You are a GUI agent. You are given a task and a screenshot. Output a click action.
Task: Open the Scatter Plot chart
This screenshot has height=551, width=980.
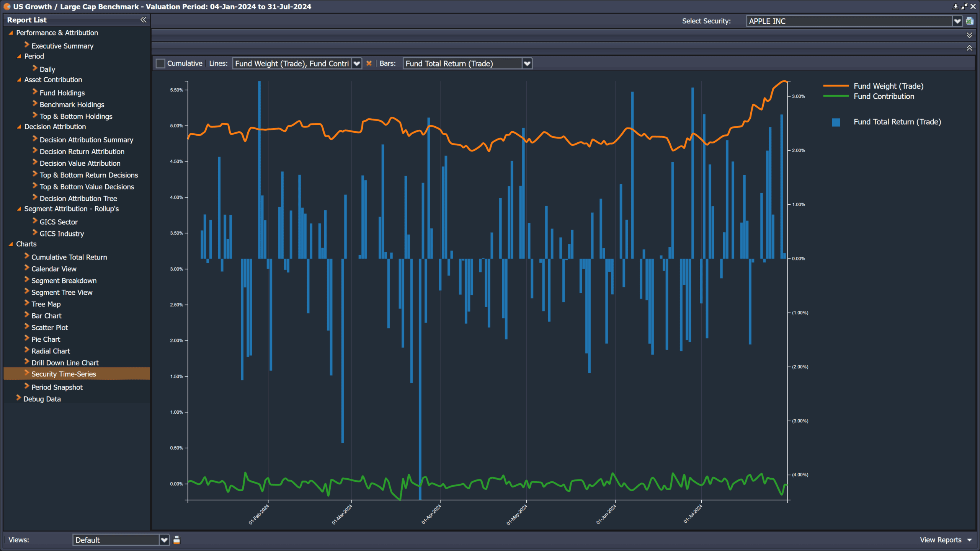click(x=50, y=328)
